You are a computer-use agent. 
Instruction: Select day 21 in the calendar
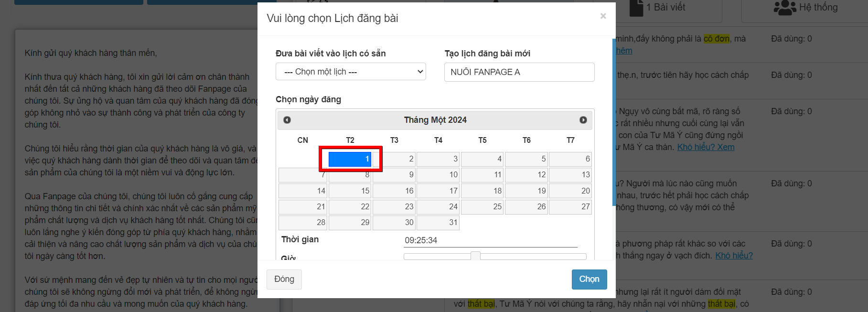303,207
